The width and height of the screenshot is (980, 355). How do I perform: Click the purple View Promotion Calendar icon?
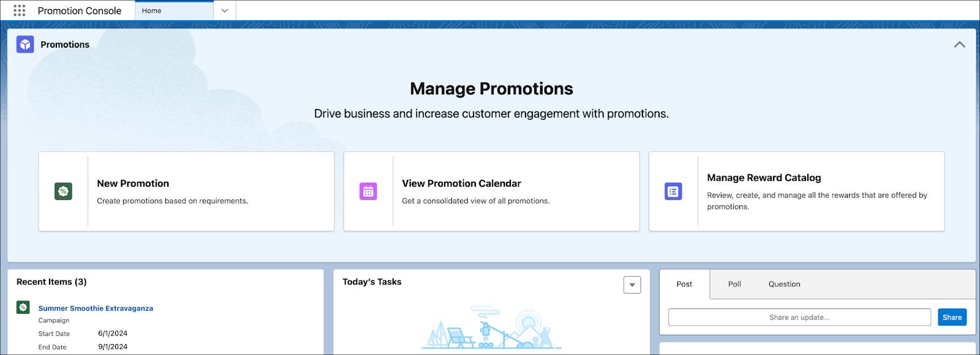tap(367, 191)
